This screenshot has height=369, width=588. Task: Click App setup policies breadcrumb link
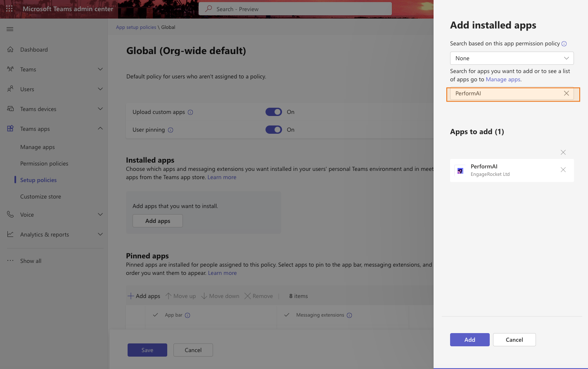[136, 27]
